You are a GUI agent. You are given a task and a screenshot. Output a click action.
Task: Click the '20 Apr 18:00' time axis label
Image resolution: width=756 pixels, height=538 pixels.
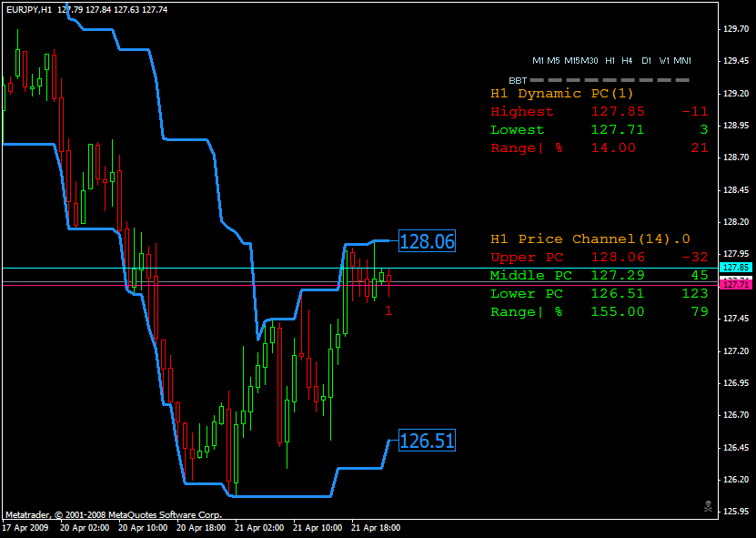coord(202,528)
